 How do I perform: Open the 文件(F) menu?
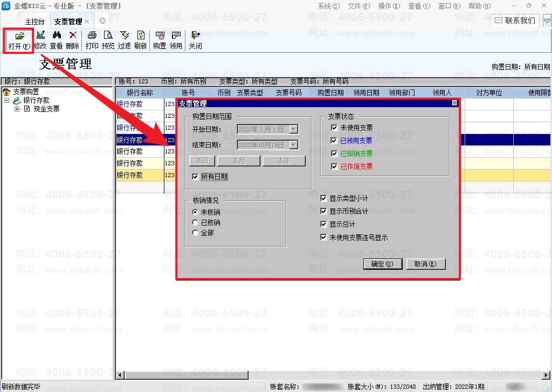coord(358,6)
